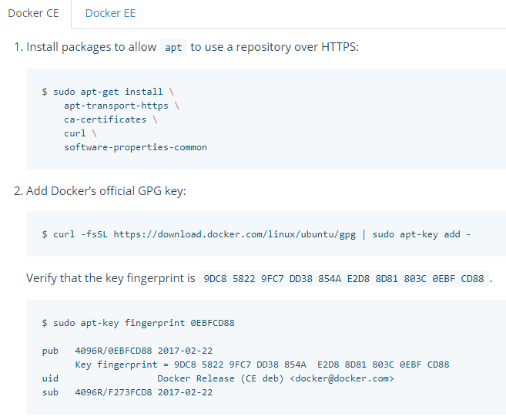Click the 'sub 4096R/F273FCD8 2017-02-22' line

point(128,392)
